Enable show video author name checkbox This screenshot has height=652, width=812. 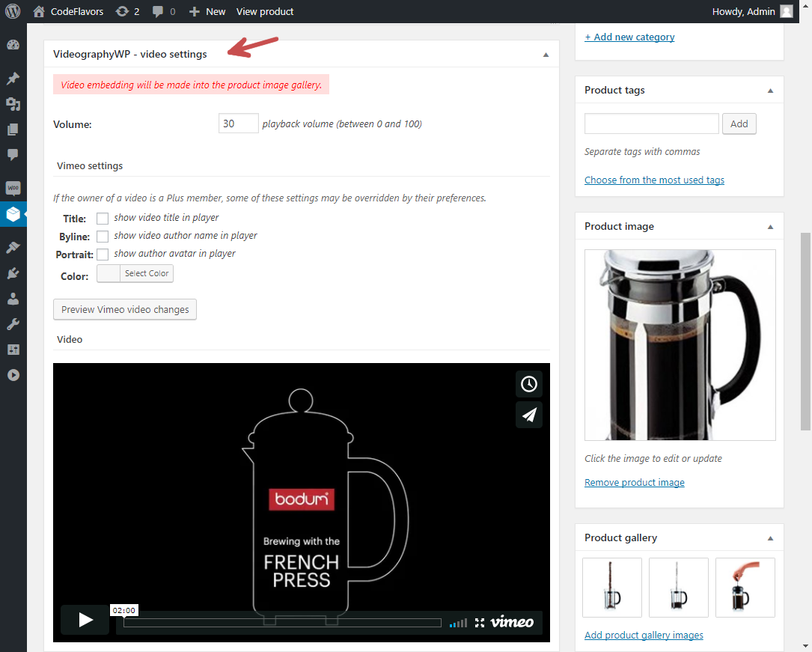pyautogui.click(x=103, y=236)
